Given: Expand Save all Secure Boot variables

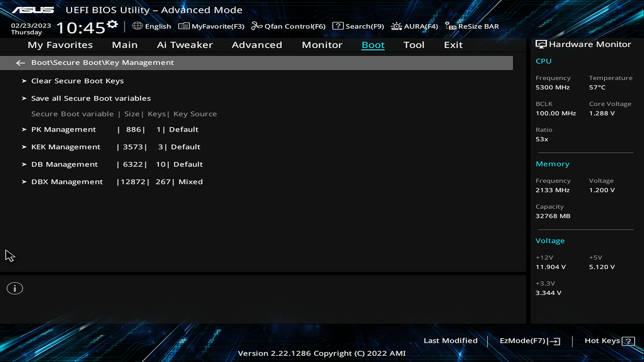Looking at the screenshot, I should tap(91, 98).
